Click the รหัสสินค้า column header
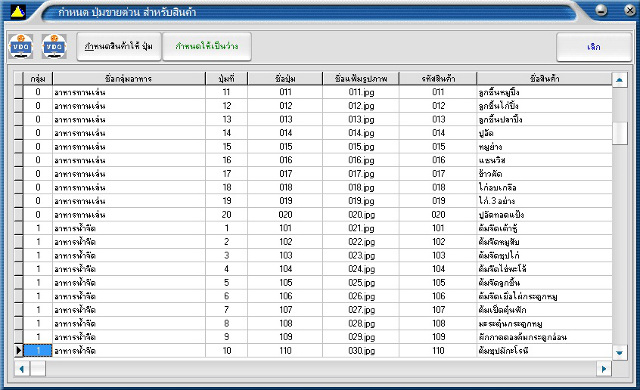This screenshot has height=390, width=640. pyautogui.click(x=438, y=79)
